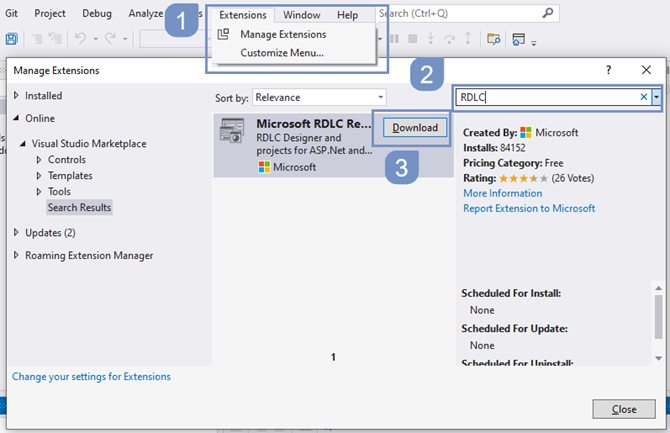Choose Manage Extensions from the menu

pos(283,34)
